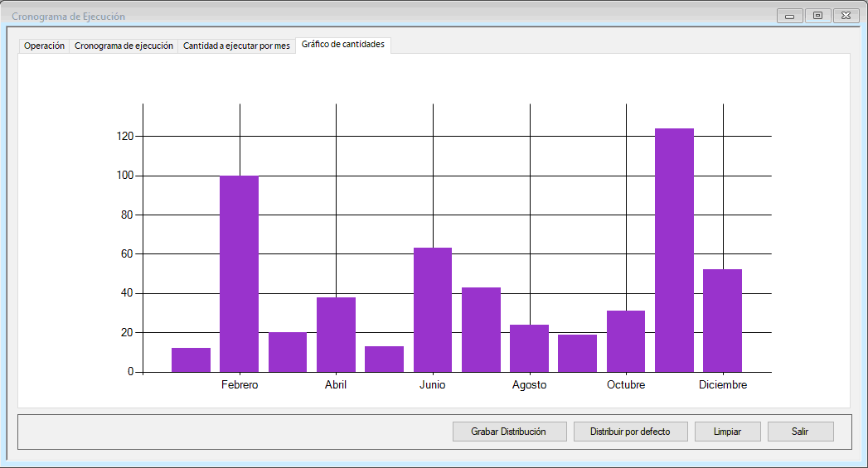Maximize the Cronograma de Ejecución window

[x=817, y=16]
